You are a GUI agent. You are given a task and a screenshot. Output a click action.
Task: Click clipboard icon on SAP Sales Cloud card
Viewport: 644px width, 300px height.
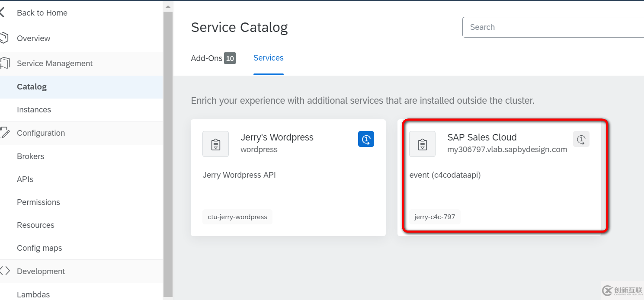pos(422,144)
